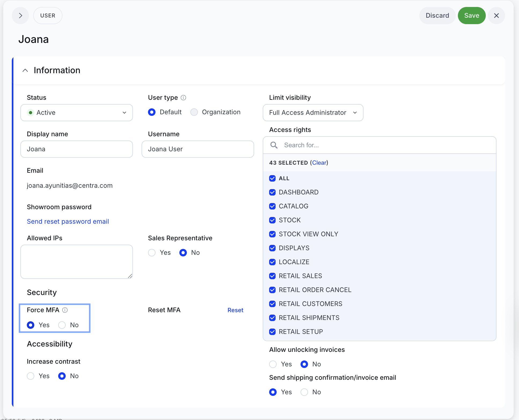The width and height of the screenshot is (519, 420).
Task: Toggle the RETAIL SETUP checkbox
Action: coord(272,332)
